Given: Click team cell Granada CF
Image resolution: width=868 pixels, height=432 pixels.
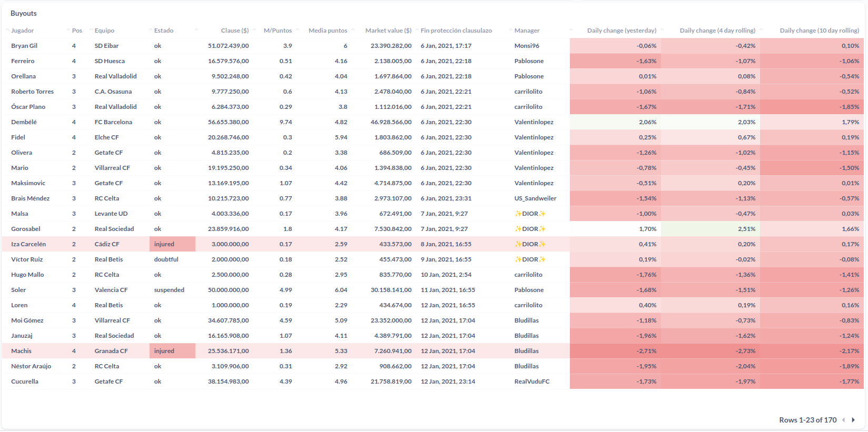Looking at the screenshot, I should pyautogui.click(x=111, y=351).
